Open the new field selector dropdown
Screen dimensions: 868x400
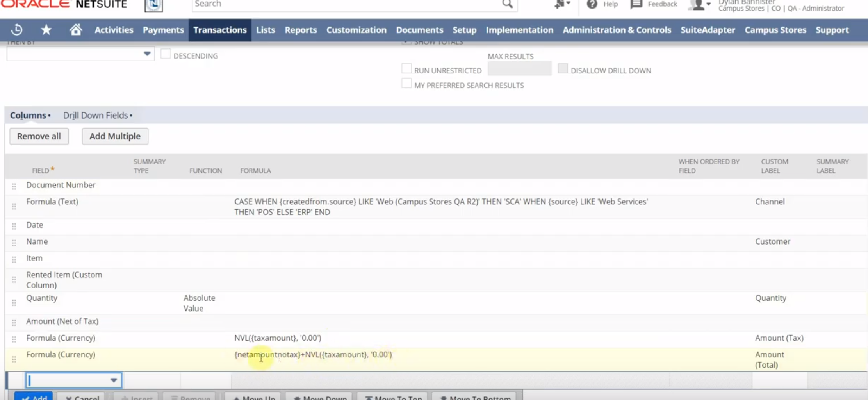click(114, 379)
